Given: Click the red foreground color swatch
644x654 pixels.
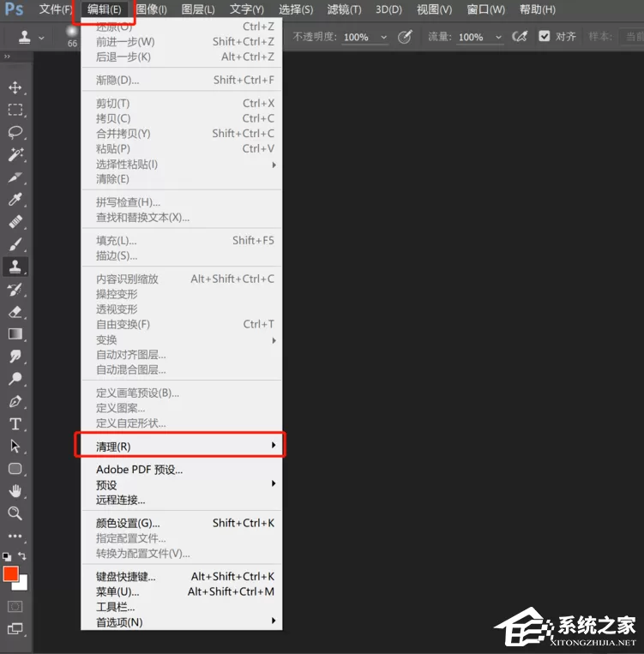Looking at the screenshot, I should click(10, 573).
